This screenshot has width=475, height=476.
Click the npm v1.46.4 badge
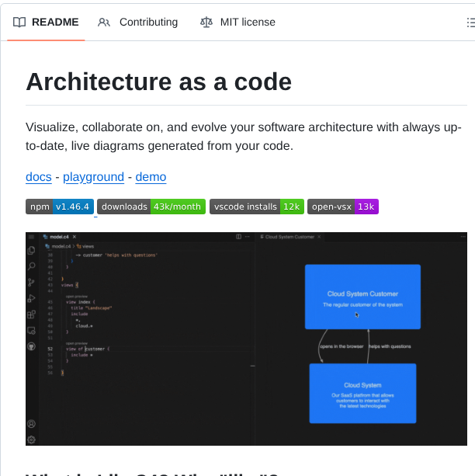point(60,207)
